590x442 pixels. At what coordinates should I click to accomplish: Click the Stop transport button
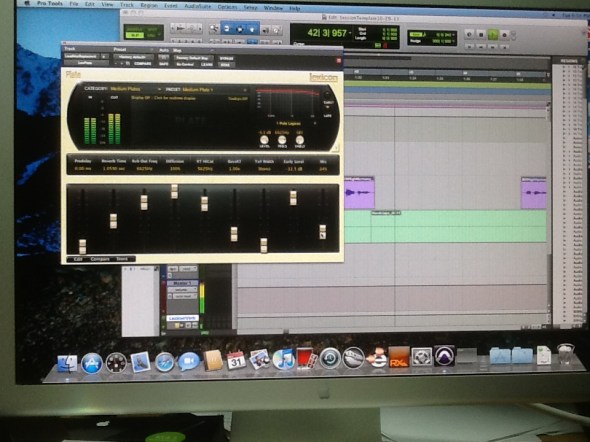[481, 35]
